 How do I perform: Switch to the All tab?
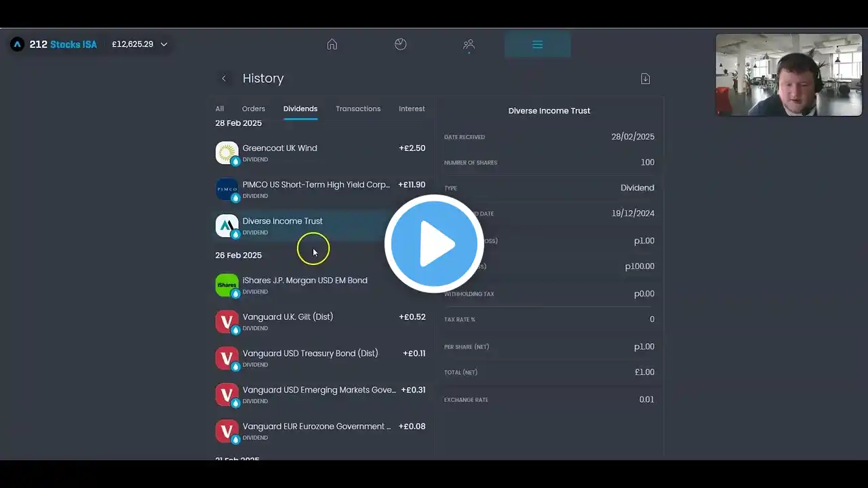[220, 108]
